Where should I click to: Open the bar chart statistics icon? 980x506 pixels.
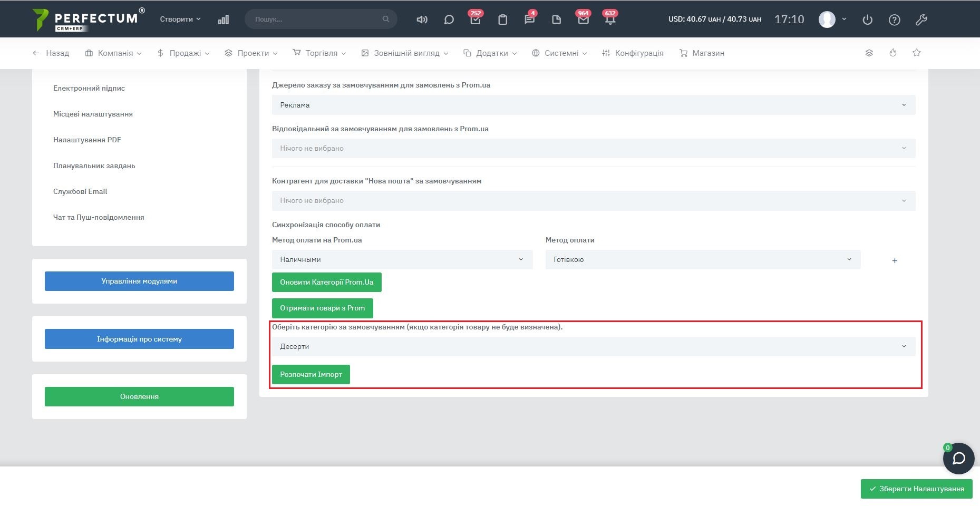224,20
